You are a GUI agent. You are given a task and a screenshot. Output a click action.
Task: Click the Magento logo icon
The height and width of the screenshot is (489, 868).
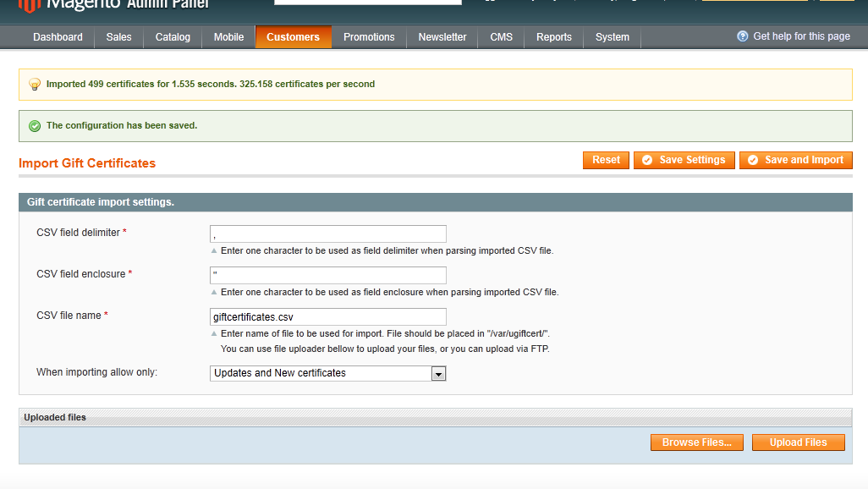coord(30,6)
